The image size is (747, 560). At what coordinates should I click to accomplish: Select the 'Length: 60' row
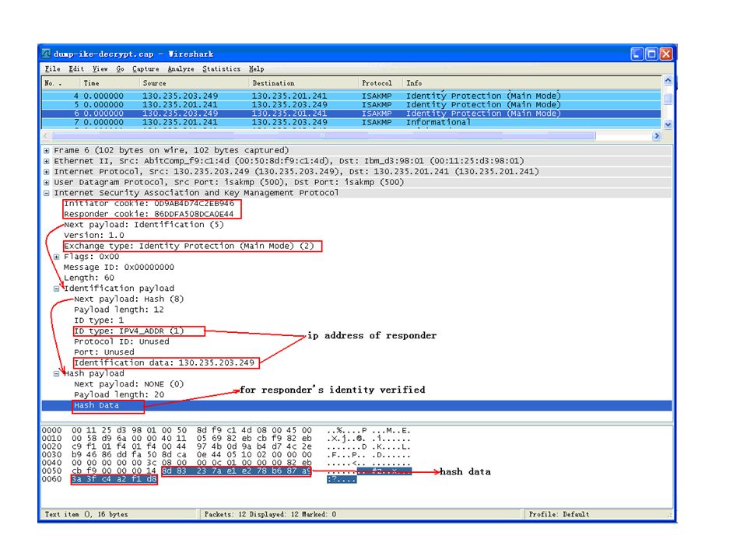pyautogui.click(x=89, y=278)
